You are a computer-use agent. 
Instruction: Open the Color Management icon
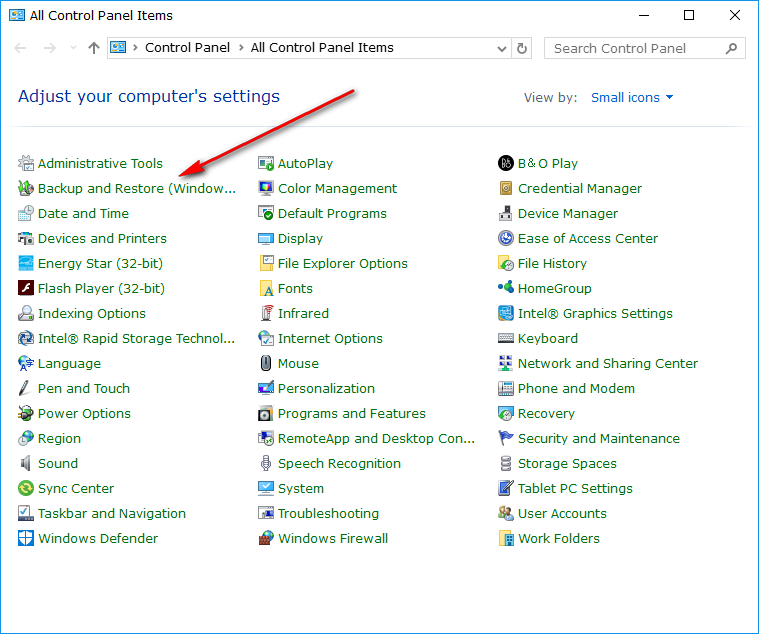(x=266, y=188)
